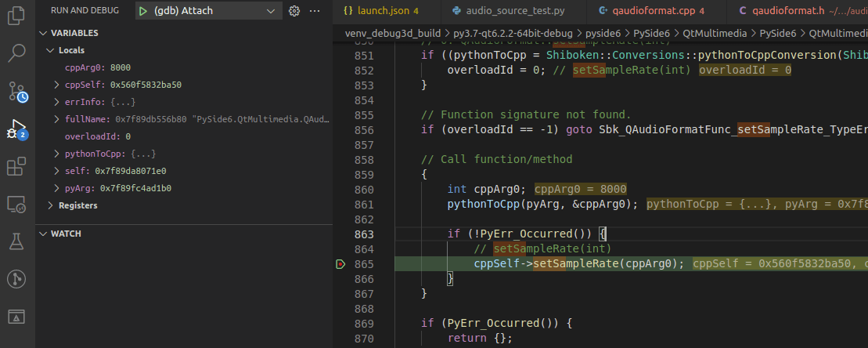
Task: Open the debug view ellipsis menu
Action: coord(315,11)
